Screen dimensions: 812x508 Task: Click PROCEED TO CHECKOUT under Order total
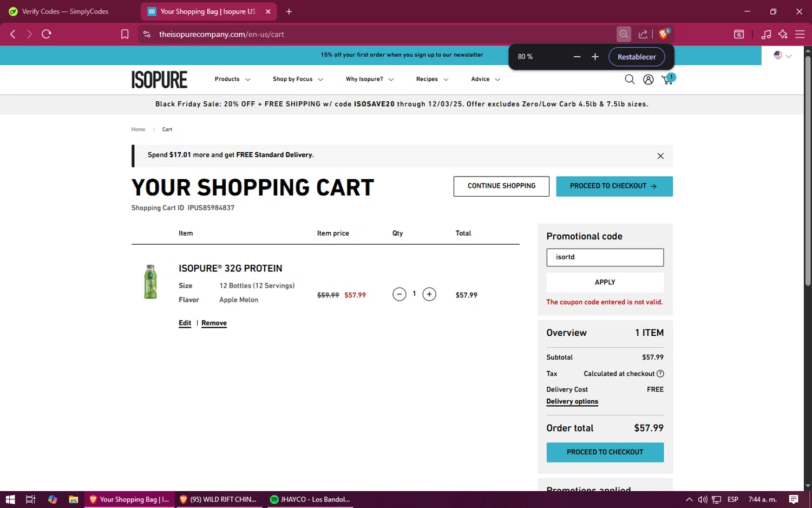pos(605,452)
